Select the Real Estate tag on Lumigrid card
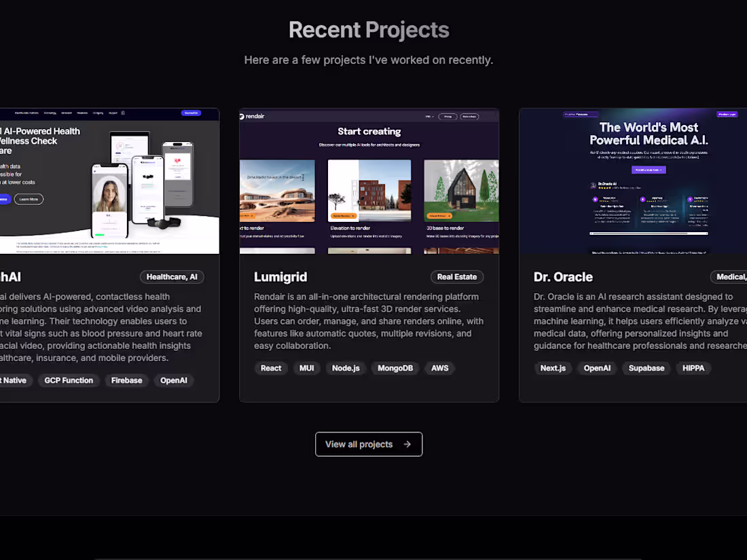The width and height of the screenshot is (747, 560). coord(457,277)
